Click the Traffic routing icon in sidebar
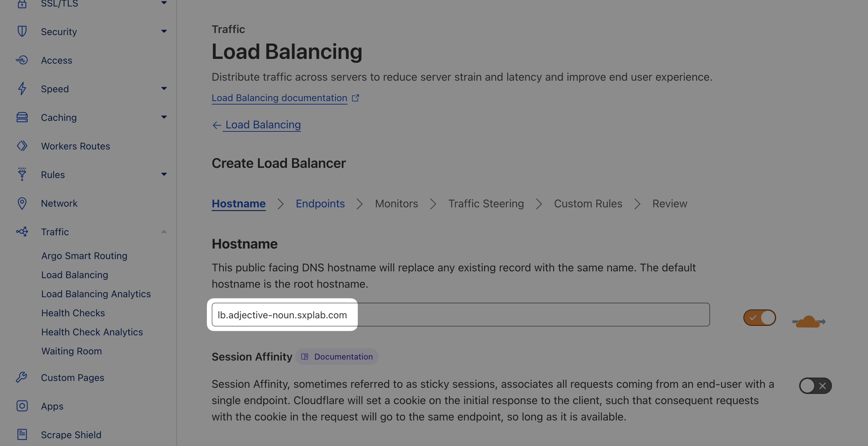Viewport: 868px width, 446px height. pos(22,232)
